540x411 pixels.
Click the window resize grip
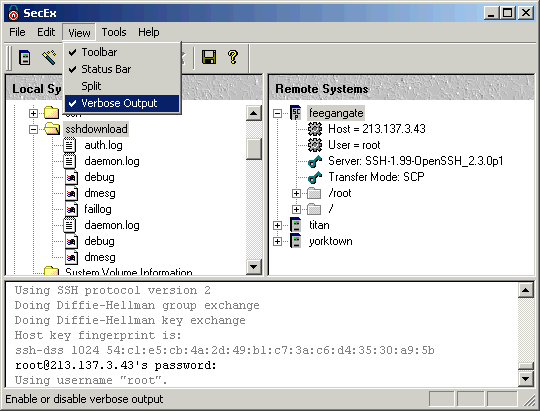tap(529, 400)
